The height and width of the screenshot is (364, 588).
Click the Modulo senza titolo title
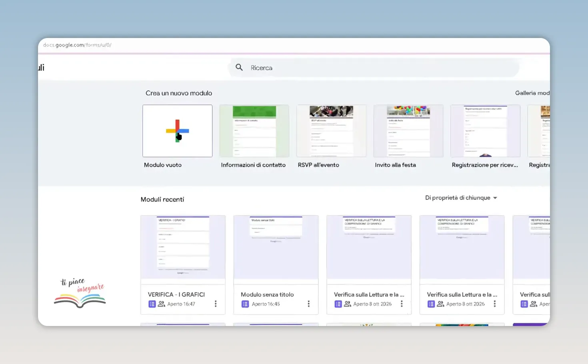267,294
